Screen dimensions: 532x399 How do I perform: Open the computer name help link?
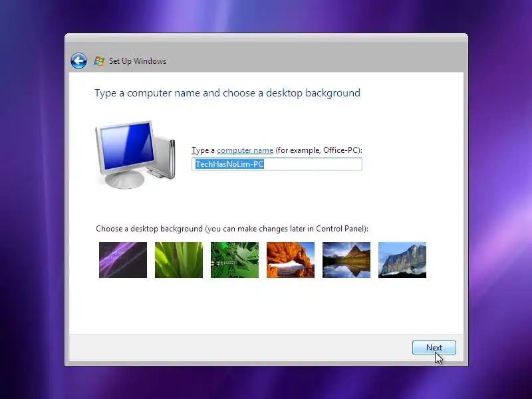(x=245, y=150)
